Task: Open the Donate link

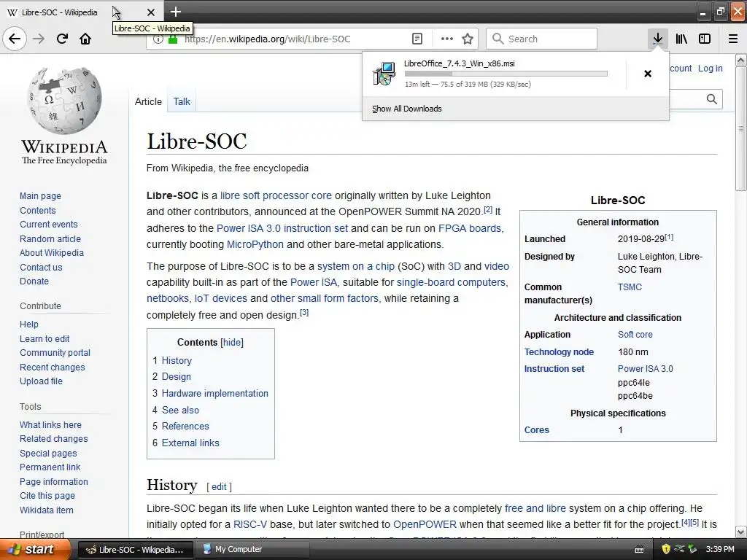Action: (34, 281)
